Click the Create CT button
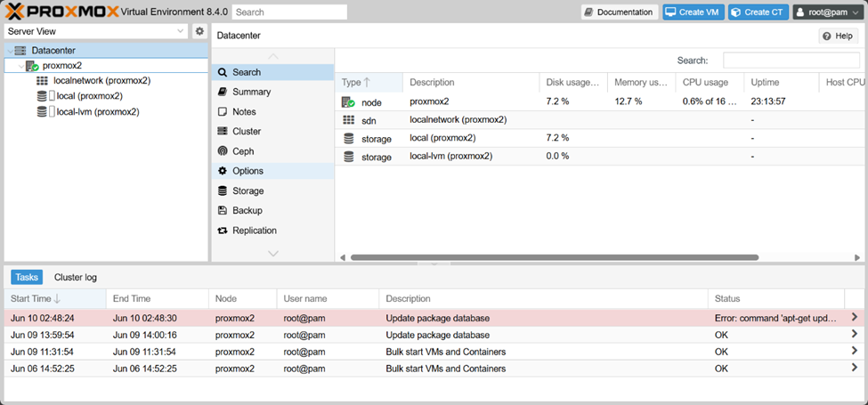Screen dimensions: 868x405 click(758, 12)
